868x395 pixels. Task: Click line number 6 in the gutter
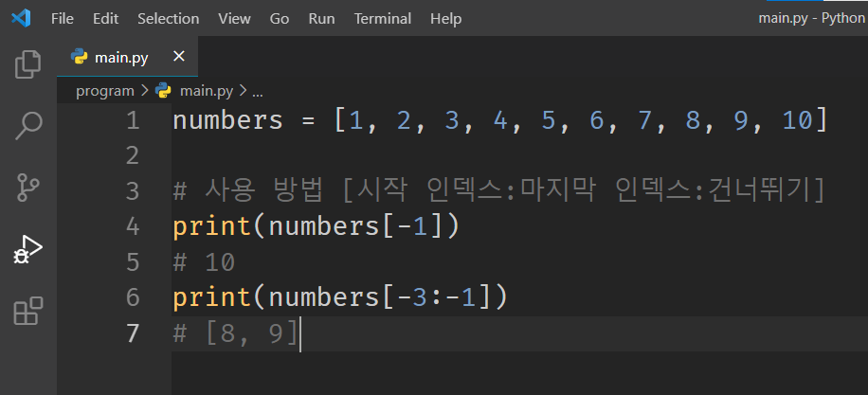[x=133, y=297]
